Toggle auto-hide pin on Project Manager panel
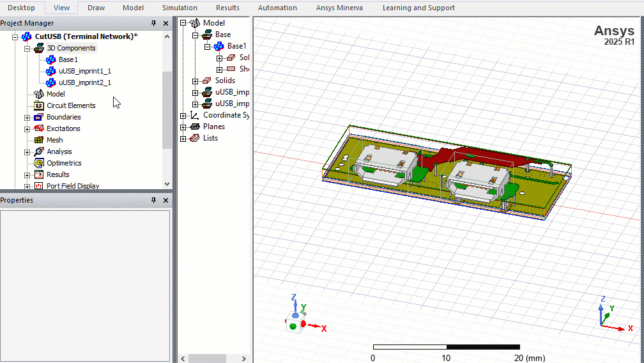The height and width of the screenshot is (363, 644). (x=153, y=24)
